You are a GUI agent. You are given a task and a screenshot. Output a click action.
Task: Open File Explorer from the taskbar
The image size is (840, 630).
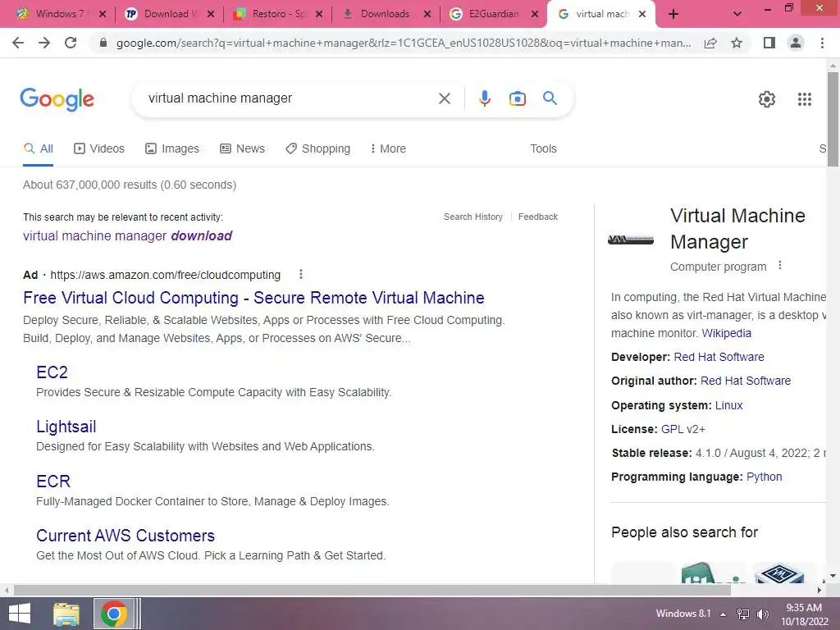[x=66, y=614]
